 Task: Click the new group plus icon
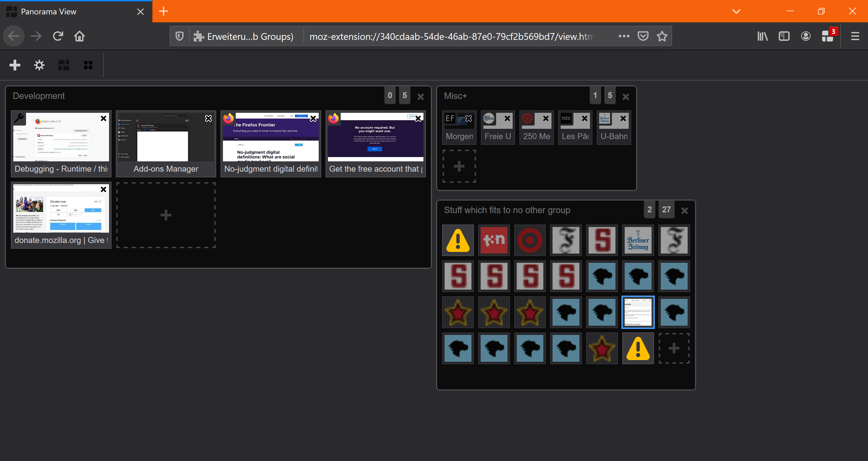[15, 65]
